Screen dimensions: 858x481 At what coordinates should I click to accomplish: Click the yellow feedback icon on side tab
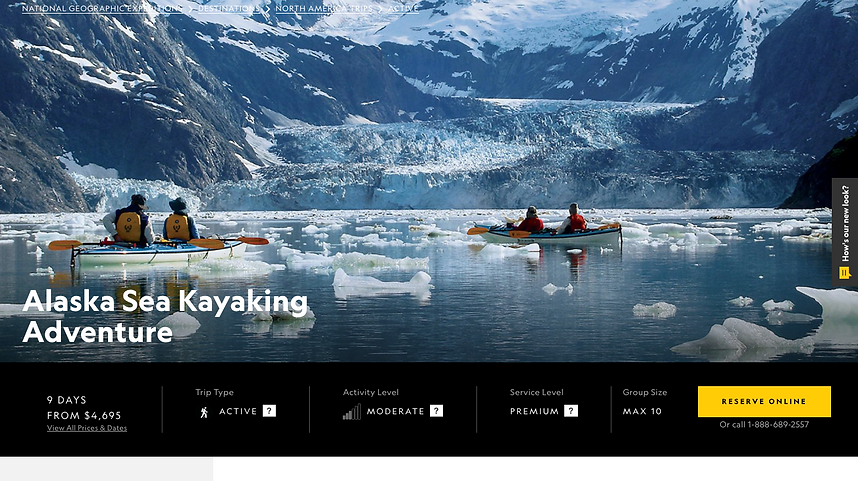(845, 273)
